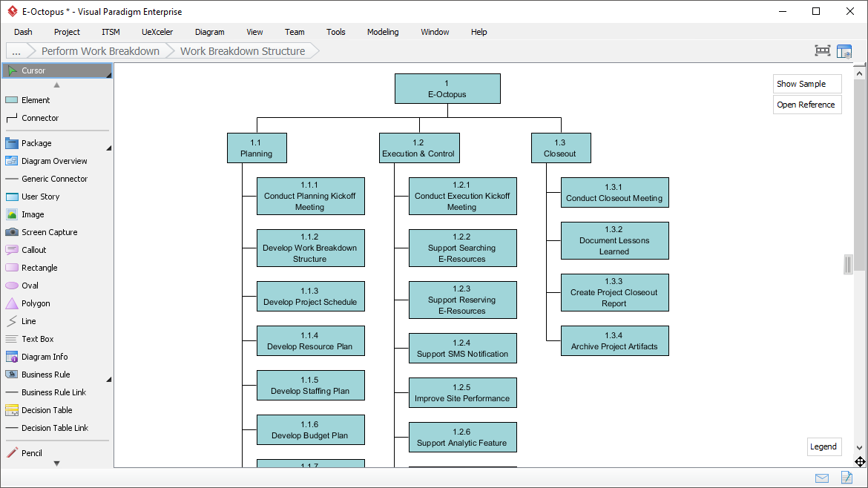Click the diagram pan crosshair icon
The height and width of the screenshot is (488, 868).
(860, 461)
